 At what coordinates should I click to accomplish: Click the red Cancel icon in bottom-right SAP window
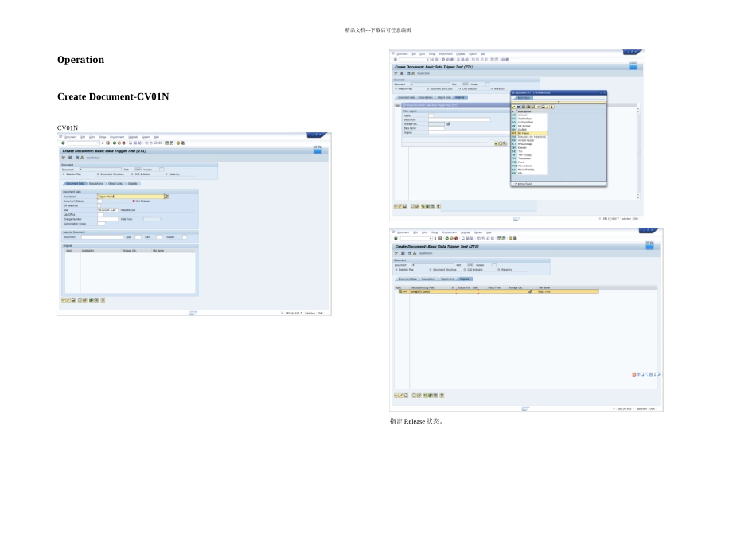(x=456, y=238)
